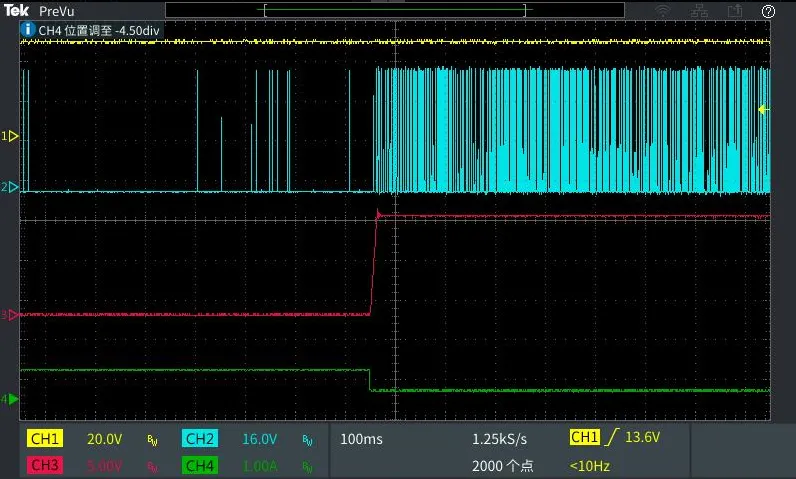Select the channel 2 ground marker
This screenshot has height=479, width=796.
click(x=10, y=187)
